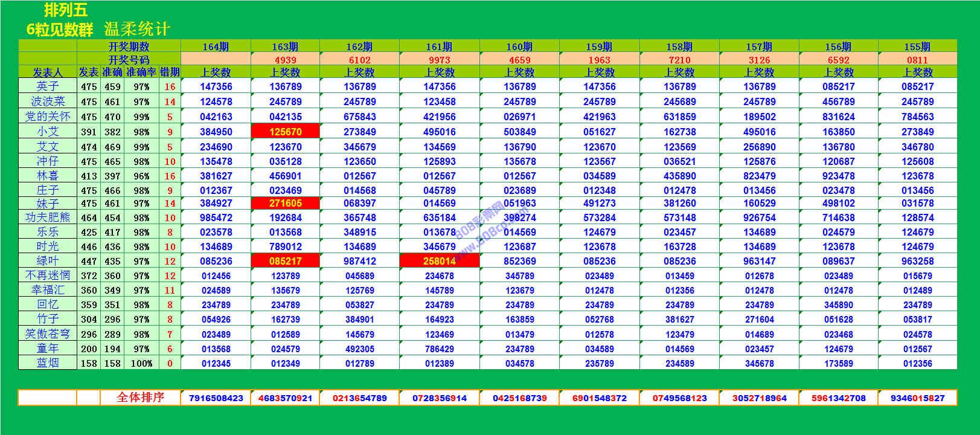
Task: Click the ranking value 9346015827
Action: (x=917, y=398)
